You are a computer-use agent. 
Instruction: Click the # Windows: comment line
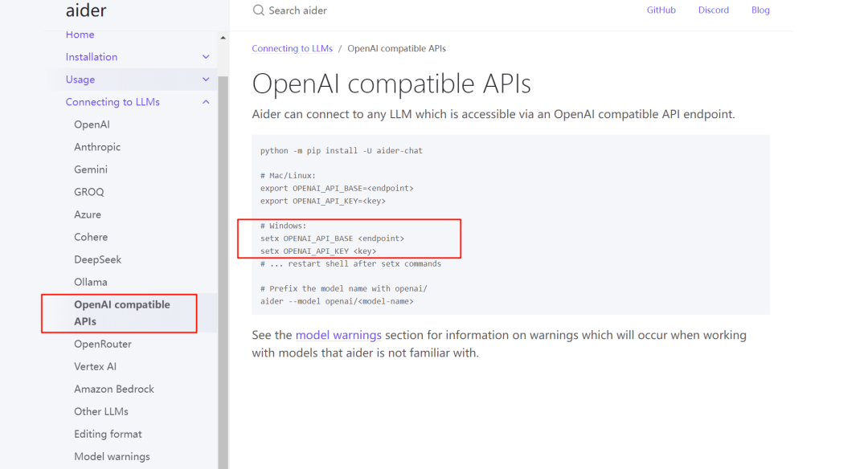[283, 226]
